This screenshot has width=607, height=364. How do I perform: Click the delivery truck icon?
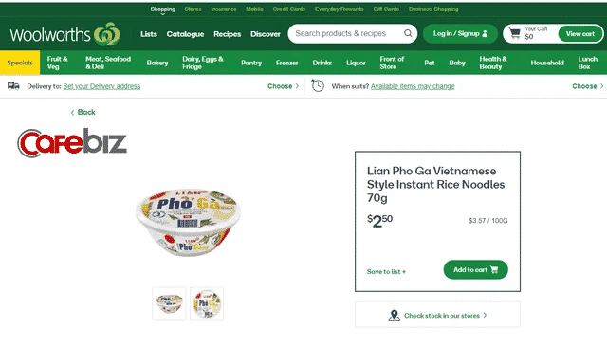click(13, 86)
